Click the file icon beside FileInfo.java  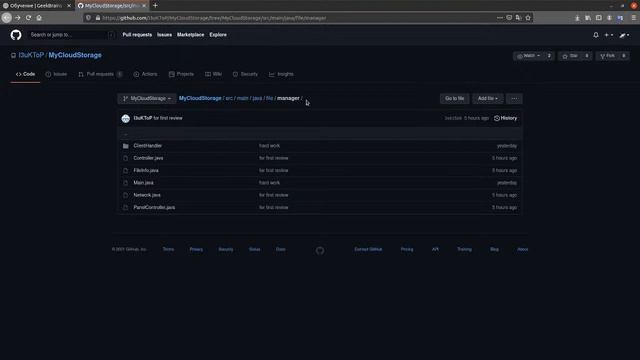click(x=126, y=171)
